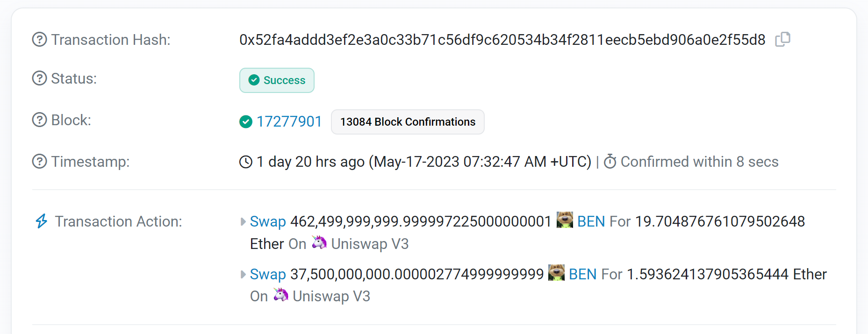
Task: Click the first Swap action link
Action: 268,221
